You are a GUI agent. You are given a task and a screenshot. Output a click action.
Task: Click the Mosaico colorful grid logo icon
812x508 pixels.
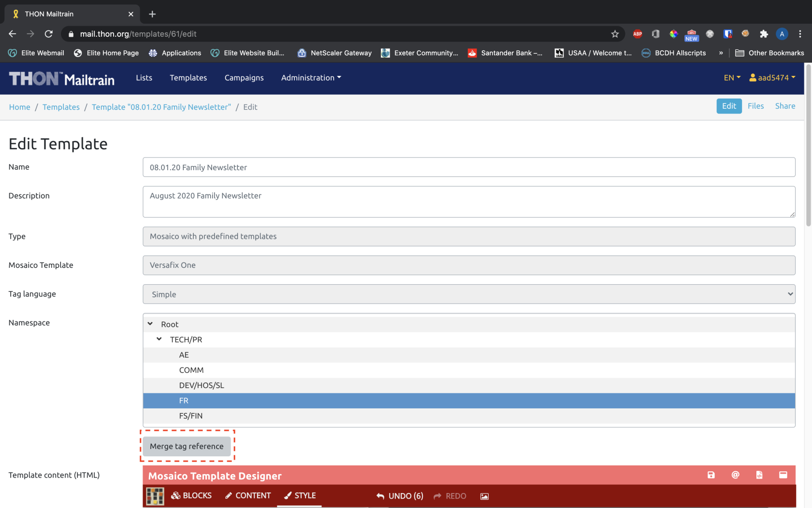coord(155,496)
